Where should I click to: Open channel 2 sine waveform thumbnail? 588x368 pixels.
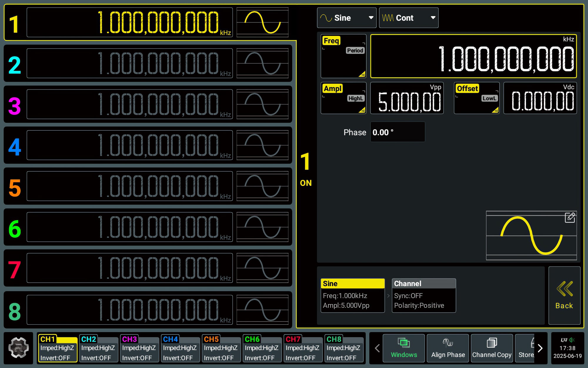tap(263, 63)
